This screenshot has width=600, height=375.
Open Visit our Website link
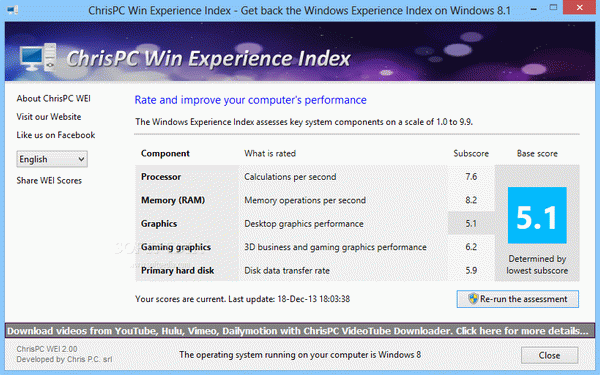[49, 117]
